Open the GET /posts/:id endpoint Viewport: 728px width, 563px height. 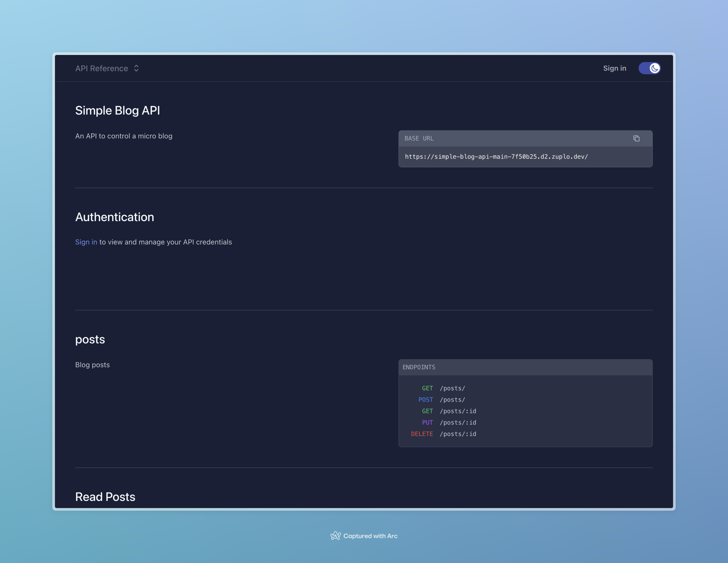coord(449,411)
